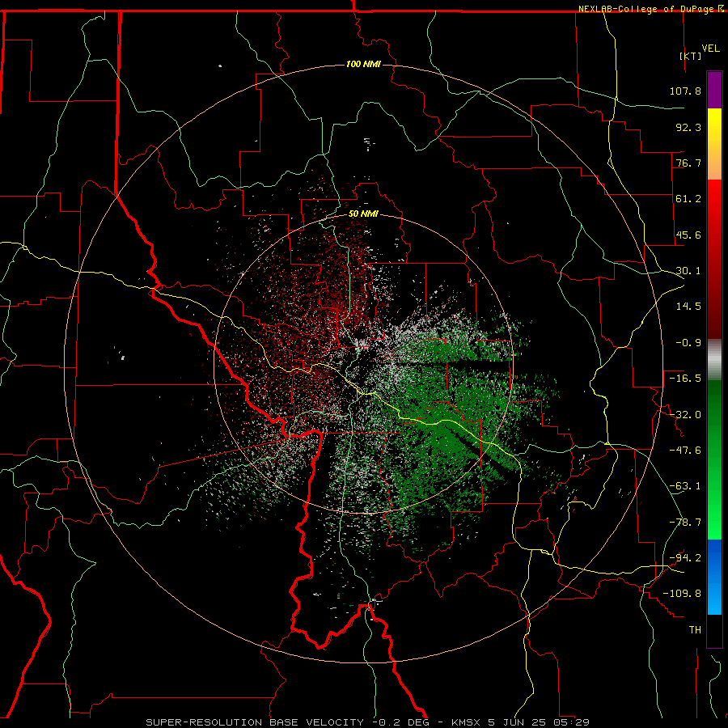Image resolution: width=728 pixels, height=728 pixels.
Task: Pick the dark TH segment at color bar bottom
Action: pyautogui.click(x=714, y=631)
